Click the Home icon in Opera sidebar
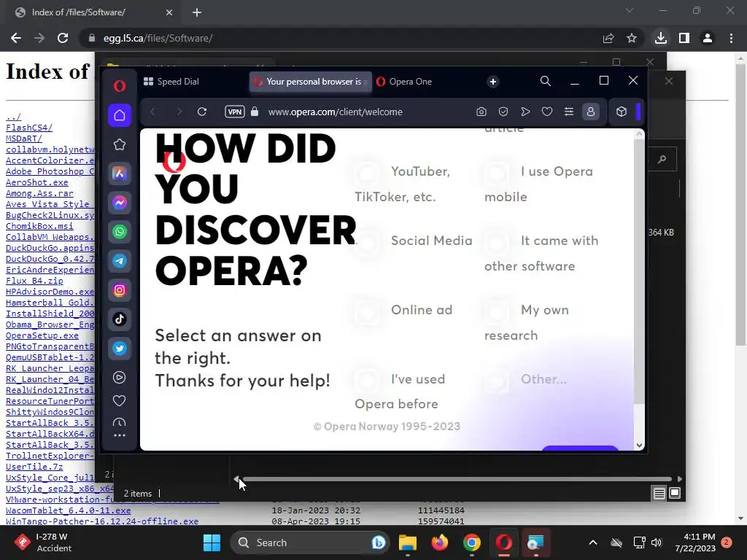This screenshot has width=747, height=560. [x=120, y=115]
